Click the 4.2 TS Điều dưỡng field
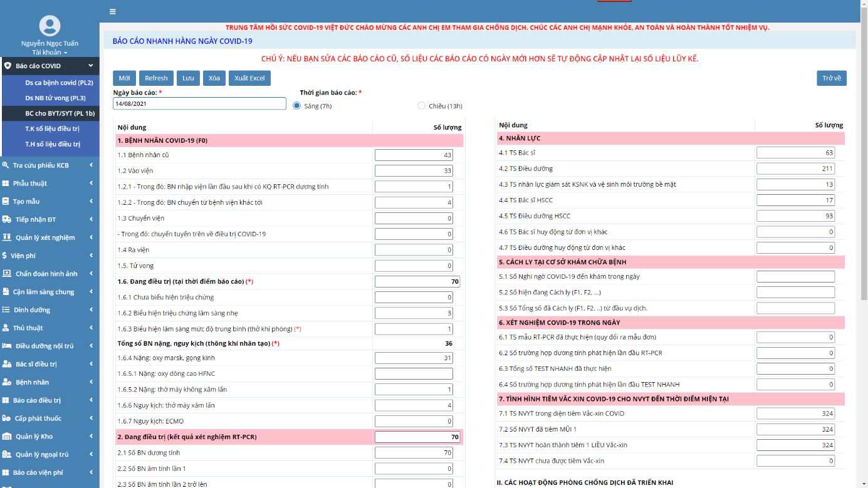The height and width of the screenshot is (488, 868). (x=795, y=169)
